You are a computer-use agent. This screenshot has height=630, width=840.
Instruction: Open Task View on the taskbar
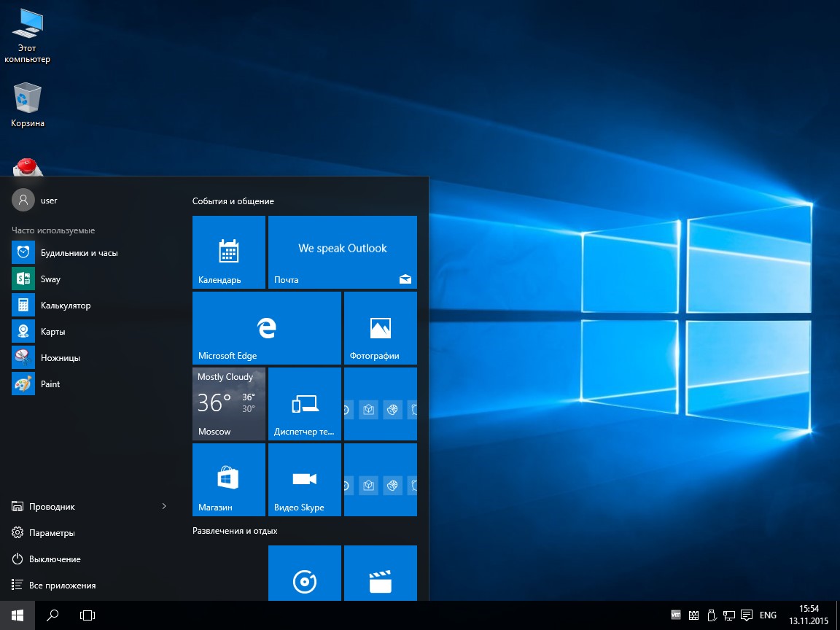coord(87,615)
